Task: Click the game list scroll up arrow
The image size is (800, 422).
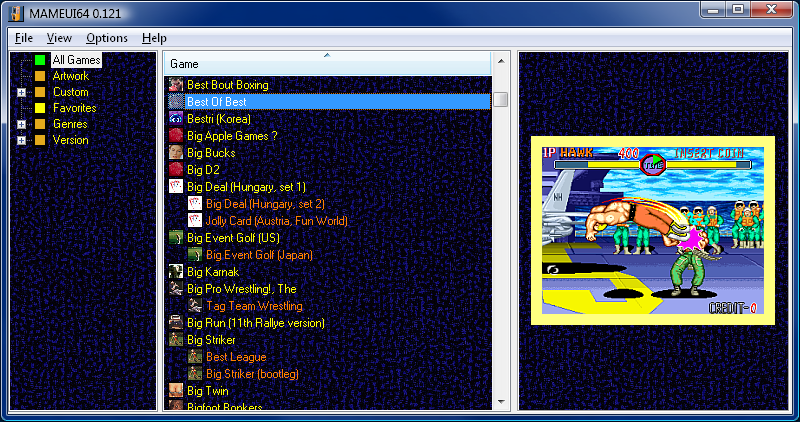Action: [x=501, y=61]
